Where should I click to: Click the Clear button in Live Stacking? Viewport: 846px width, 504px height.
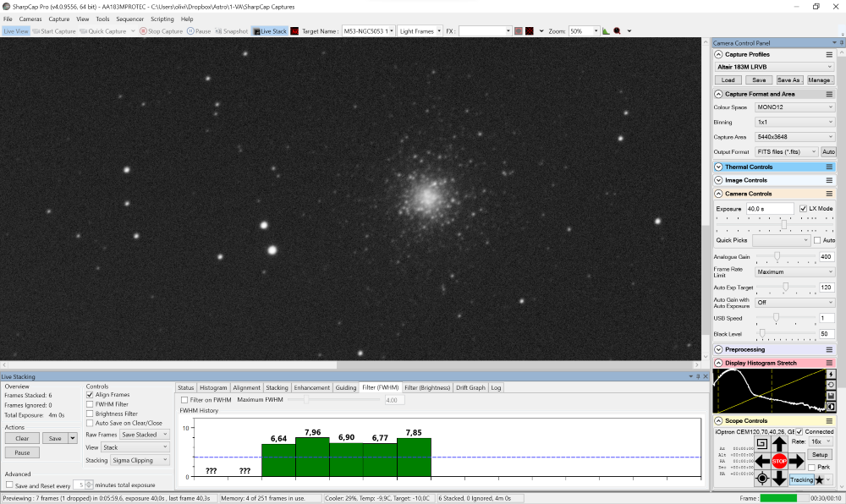(x=22, y=438)
